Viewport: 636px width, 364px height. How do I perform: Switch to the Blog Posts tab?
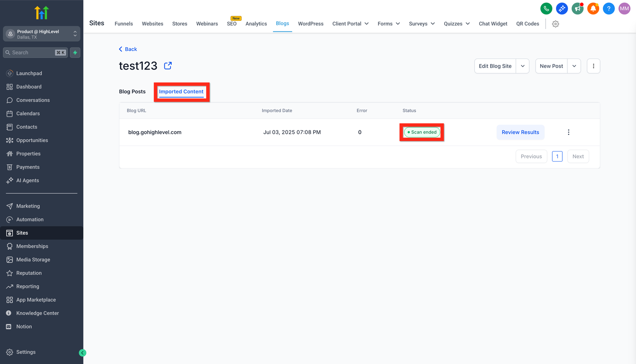(x=132, y=92)
